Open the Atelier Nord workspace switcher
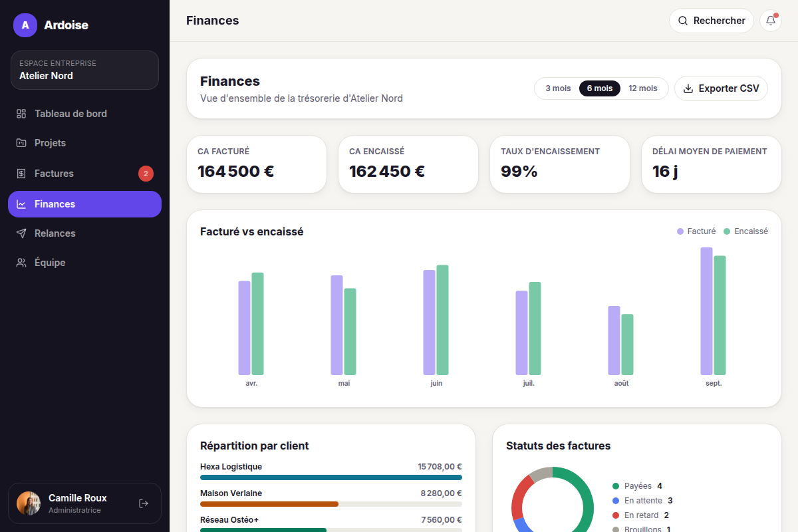The height and width of the screenshot is (532, 798). tap(84, 70)
